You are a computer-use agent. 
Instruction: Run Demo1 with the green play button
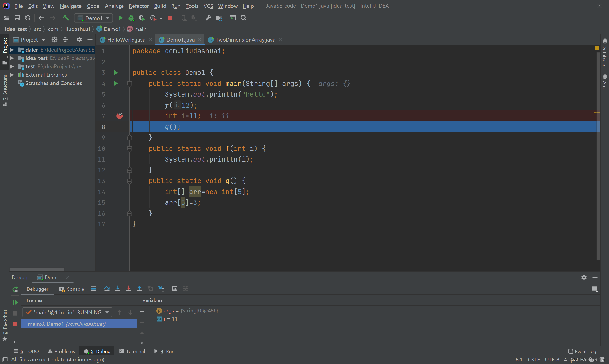click(120, 18)
